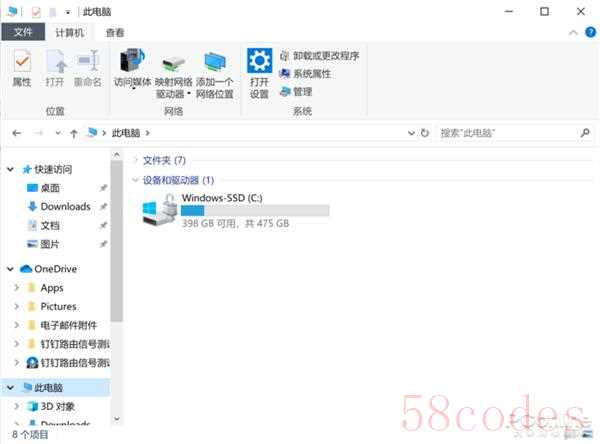Screen dimensions: 600x444
Task: Go forward with the right arrow
Action: point(39,133)
